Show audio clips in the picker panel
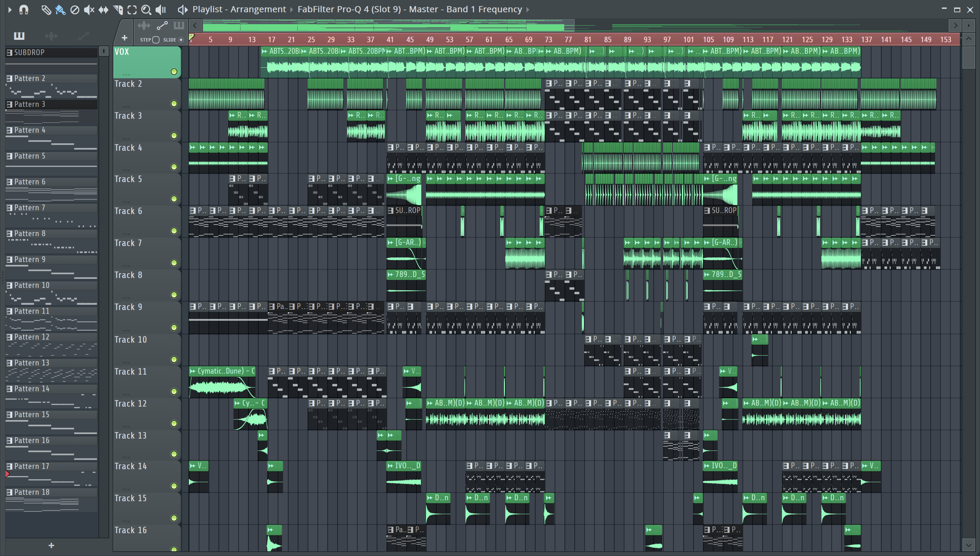The width and height of the screenshot is (980, 556). tap(51, 36)
